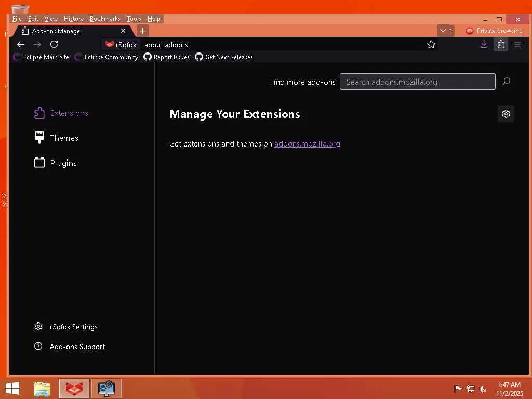
Task: Open the Help menu
Action: coord(154,19)
